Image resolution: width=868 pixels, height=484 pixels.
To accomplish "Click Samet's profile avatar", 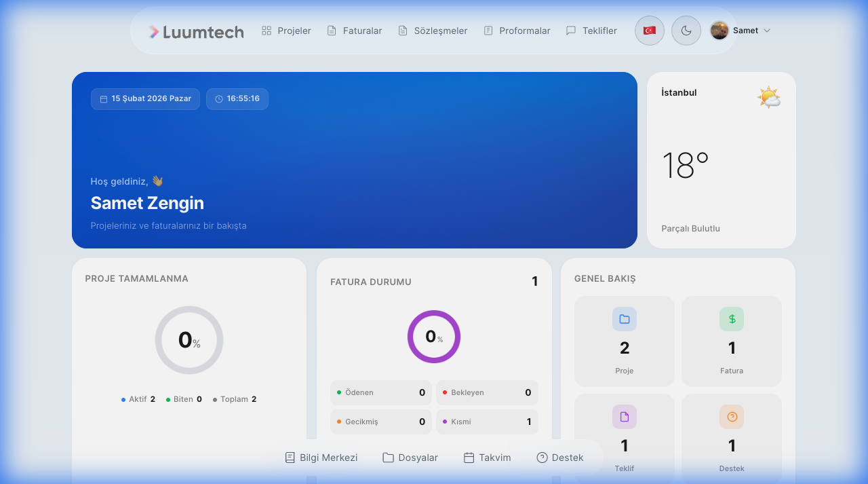I will point(719,31).
